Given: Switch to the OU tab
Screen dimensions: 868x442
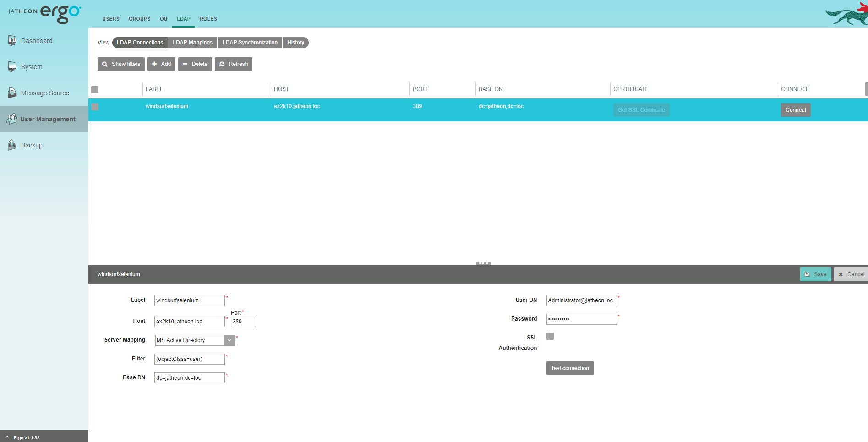Looking at the screenshot, I should coord(164,19).
